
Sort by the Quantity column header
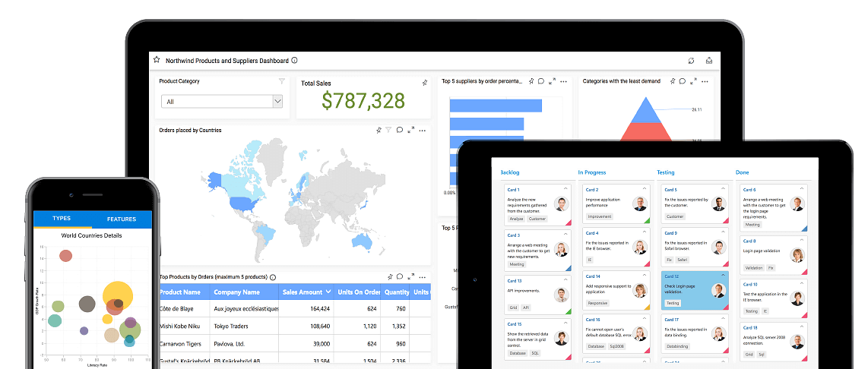tap(395, 292)
